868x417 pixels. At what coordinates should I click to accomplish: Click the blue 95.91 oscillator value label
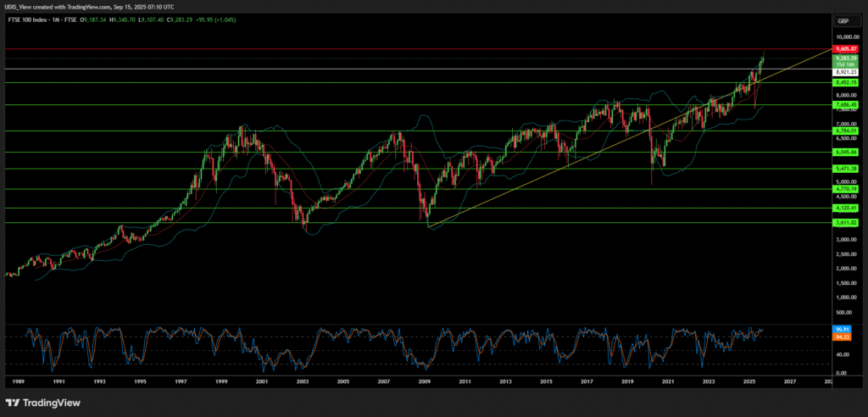coord(843,328)
